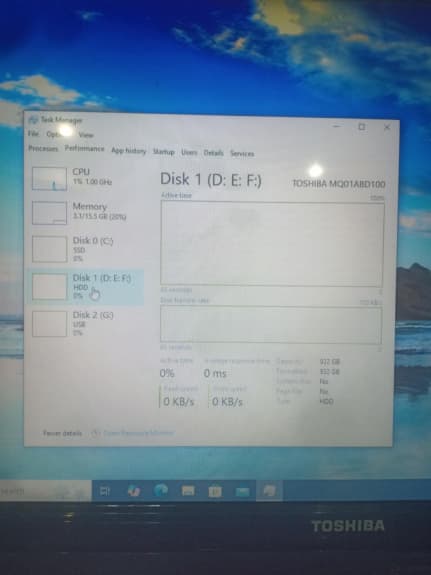The height and width of the screenshot is (575, 431).
Task: Switch to the Startup tab
Action: [x=164, y=152]
